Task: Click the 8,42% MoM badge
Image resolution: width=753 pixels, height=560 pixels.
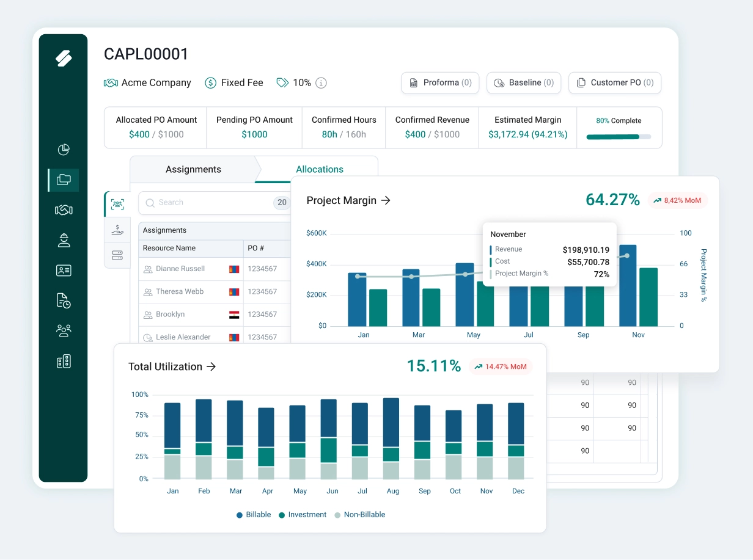Action: [x=677, y=200]
